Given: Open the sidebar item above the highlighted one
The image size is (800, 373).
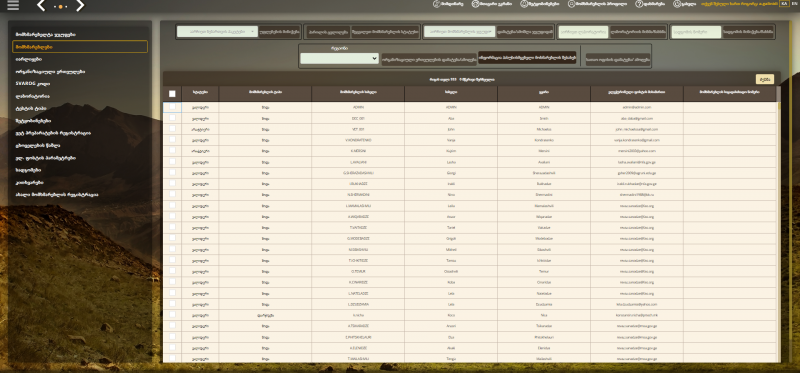Looking at the screenshot, I should point(46,34).
